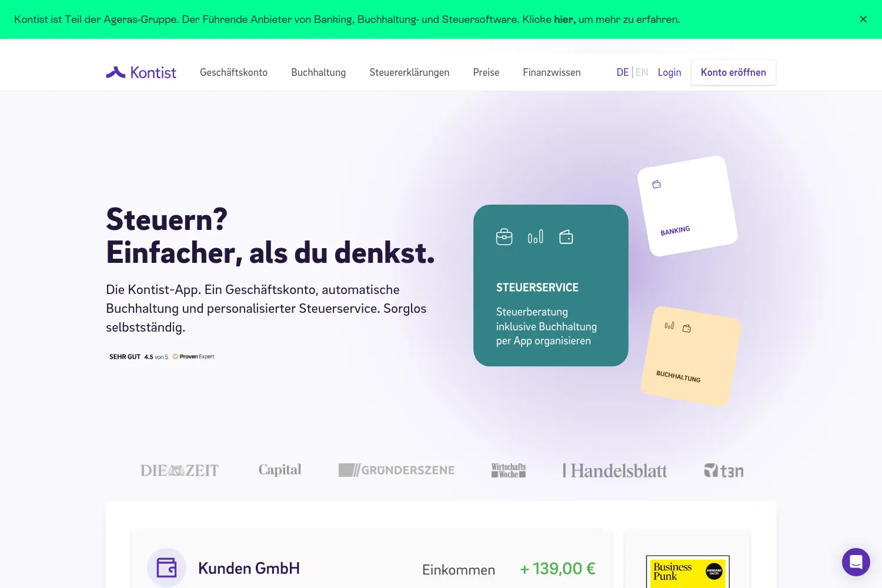Open Finanzwissen in navigation

point(552,72)
